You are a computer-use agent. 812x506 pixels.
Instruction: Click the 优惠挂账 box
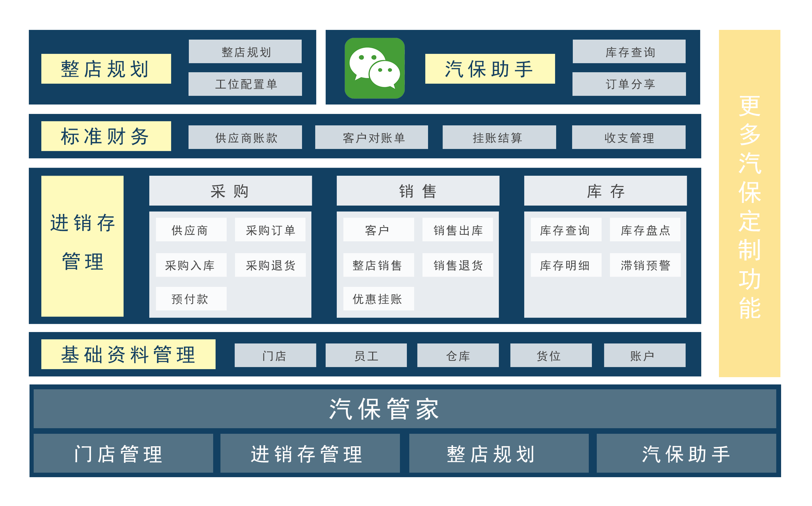(x=379, y=299)
